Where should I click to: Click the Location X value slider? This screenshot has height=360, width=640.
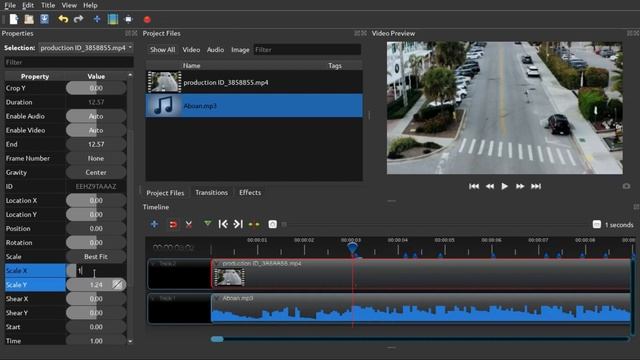(96, 200)
